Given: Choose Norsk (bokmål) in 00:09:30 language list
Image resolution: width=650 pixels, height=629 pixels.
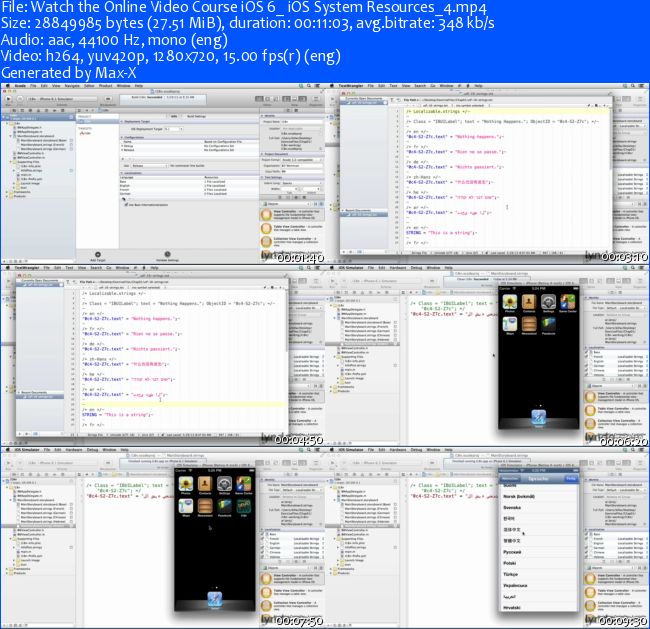Looking at the screenshot, I should tap(538, 496).
